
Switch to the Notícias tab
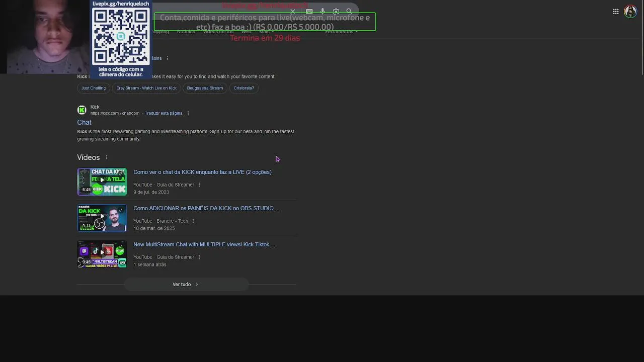(186, 31)
